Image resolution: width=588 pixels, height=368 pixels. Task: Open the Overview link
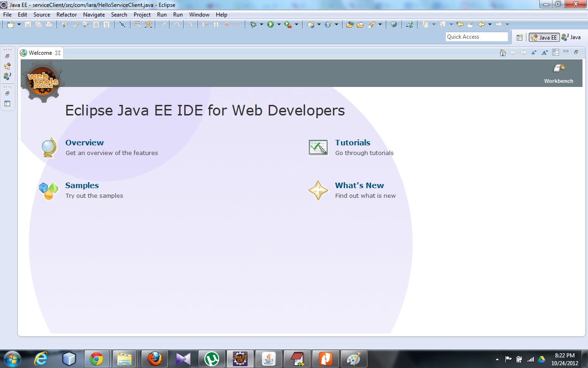(x=85, y=143)
